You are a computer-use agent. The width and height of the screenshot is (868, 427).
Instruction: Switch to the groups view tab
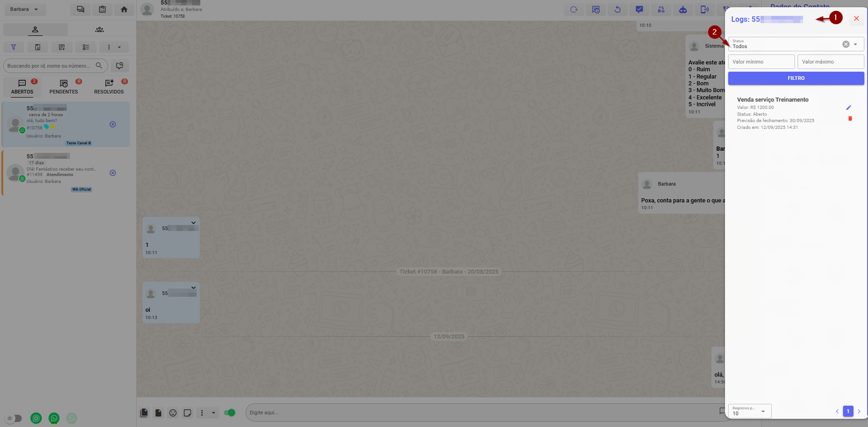coord(99,29)
